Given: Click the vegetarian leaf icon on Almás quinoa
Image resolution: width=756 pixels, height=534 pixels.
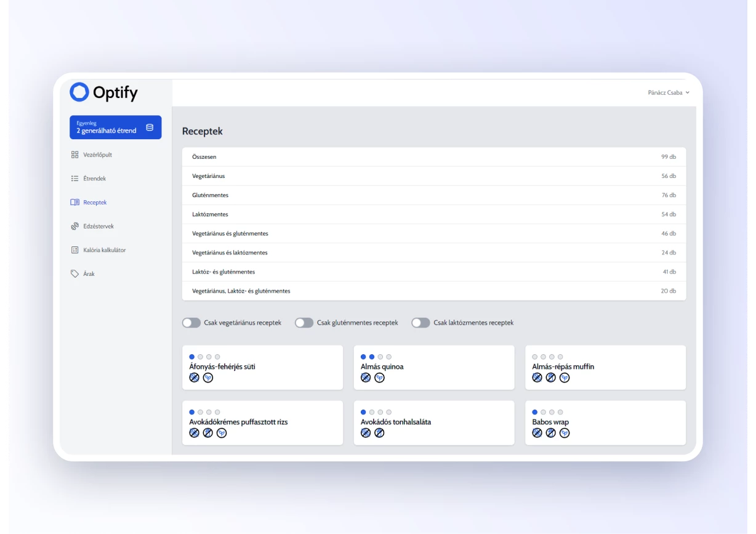Looking at the screenshot, I should 380,378.
